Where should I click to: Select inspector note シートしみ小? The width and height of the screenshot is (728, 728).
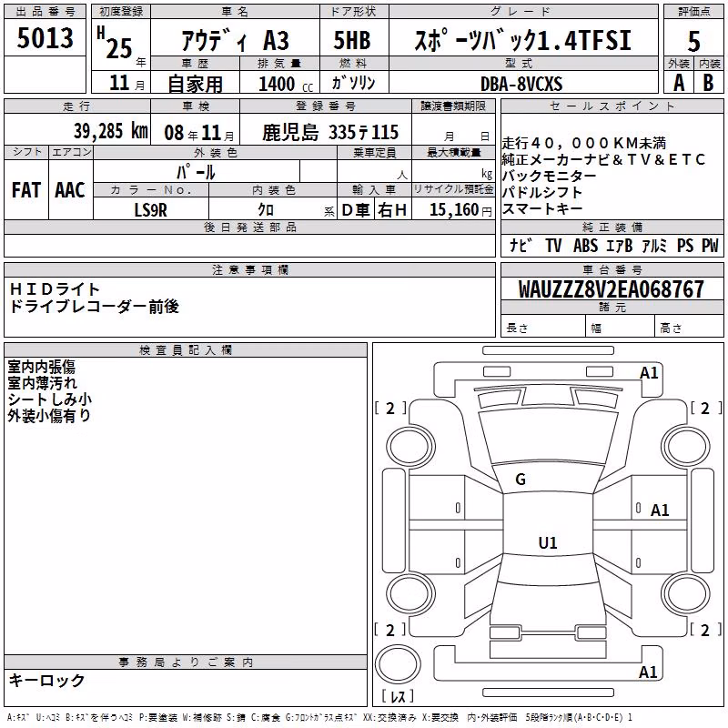pyautogui.click(x=50, y=399)
